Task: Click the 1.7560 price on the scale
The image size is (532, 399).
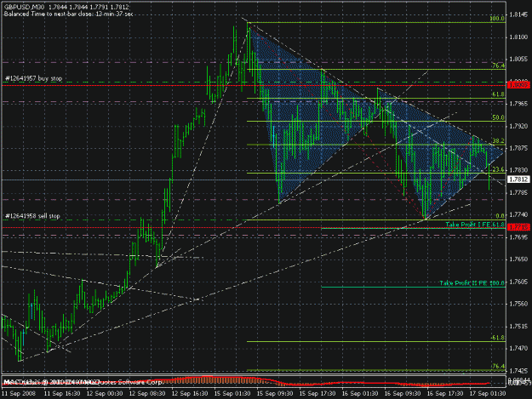Action: coord(518,304)
